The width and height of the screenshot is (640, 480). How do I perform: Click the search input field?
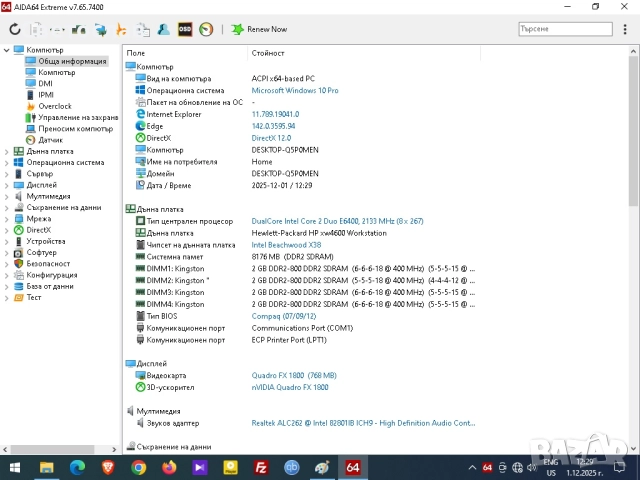pyautogui.click(x=565, y=29)
